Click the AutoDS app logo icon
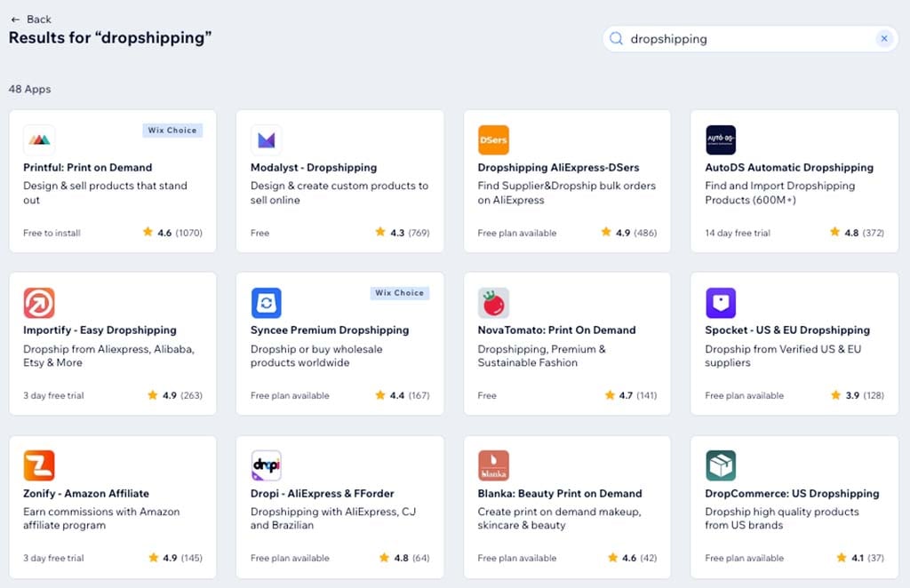 pyautogui.click(x=721, y=139)
